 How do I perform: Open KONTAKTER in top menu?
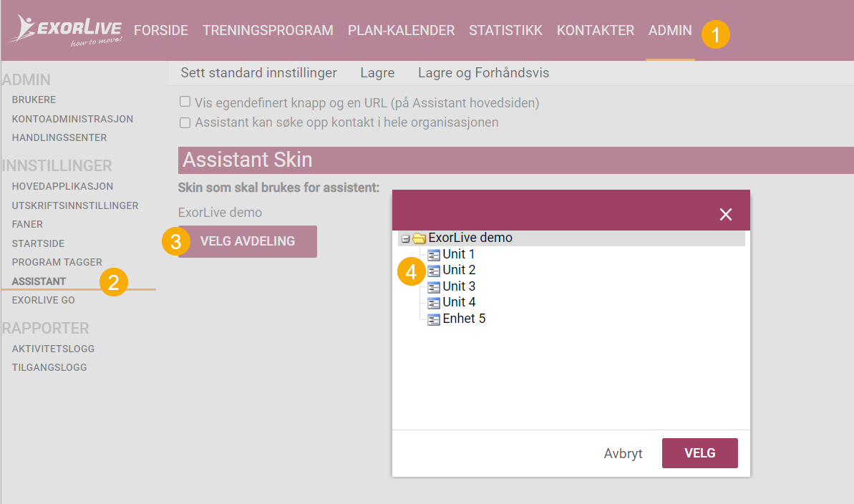coord(596,31)
